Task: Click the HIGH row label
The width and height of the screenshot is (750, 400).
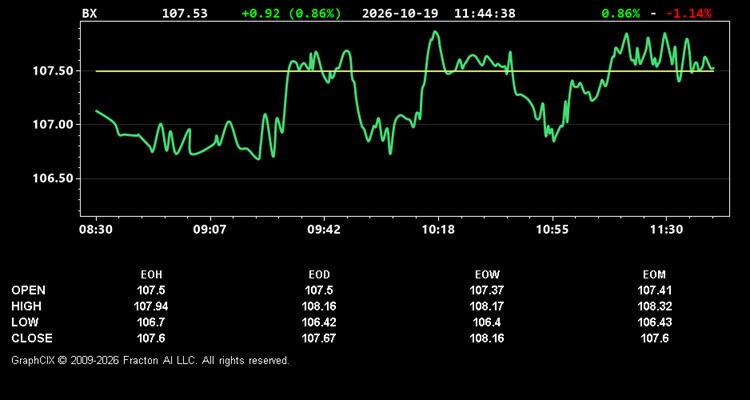Action: pos(26,306)
